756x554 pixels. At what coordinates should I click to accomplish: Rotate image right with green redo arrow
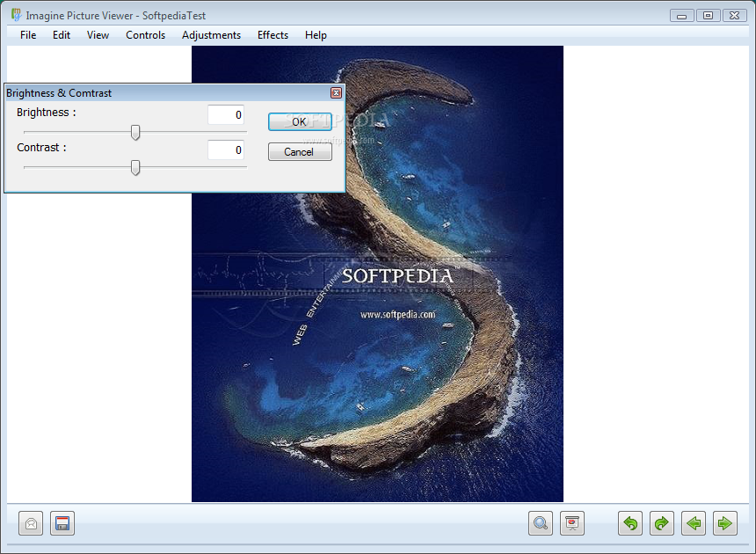pyautogui.click(x=662, y=523)
